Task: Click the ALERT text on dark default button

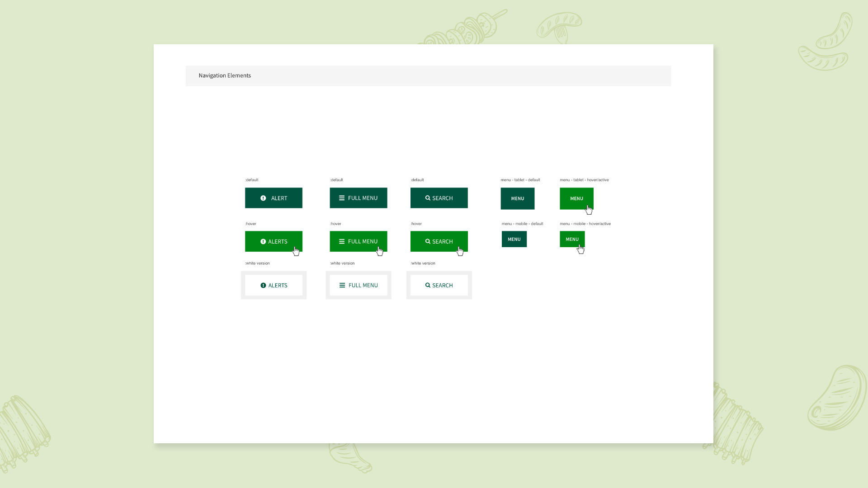Action: click(x=279, y=198)
